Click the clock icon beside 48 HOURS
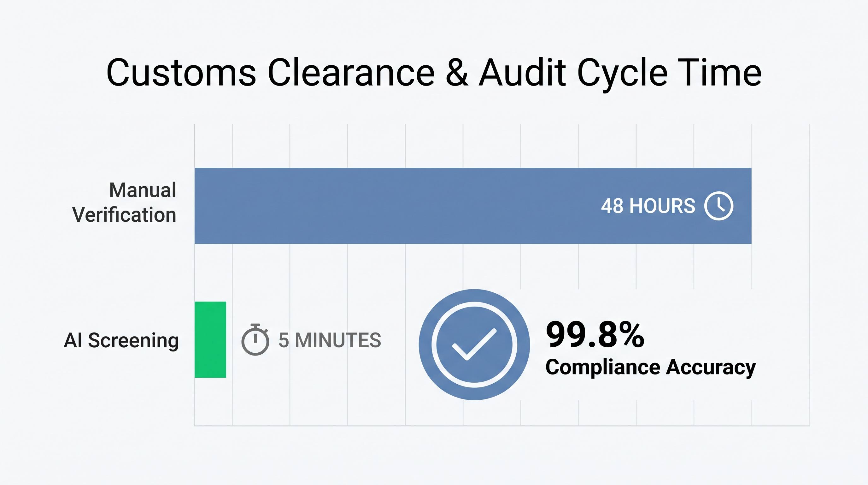Screen dimensions: 868x485 point(719,206)
